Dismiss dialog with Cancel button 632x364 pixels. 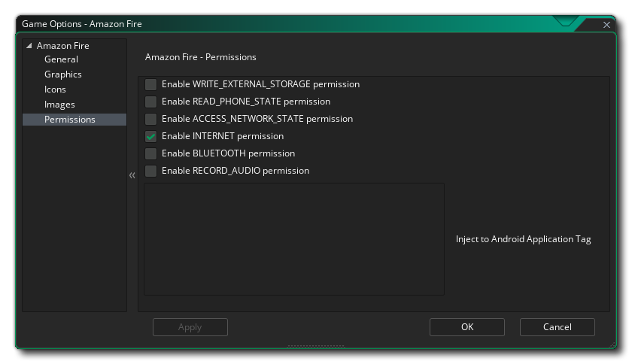click(558, 327)
